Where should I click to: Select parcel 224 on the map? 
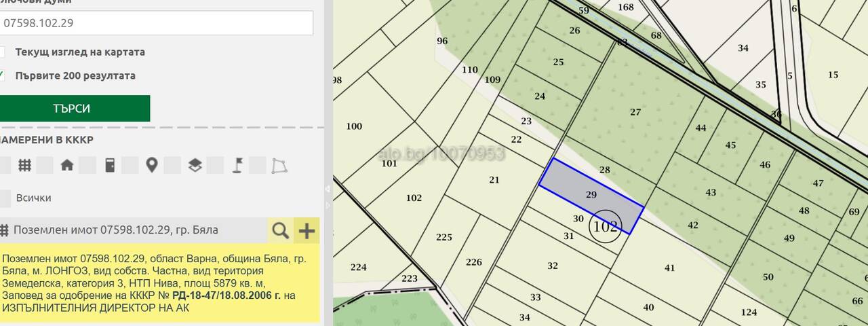359,268
